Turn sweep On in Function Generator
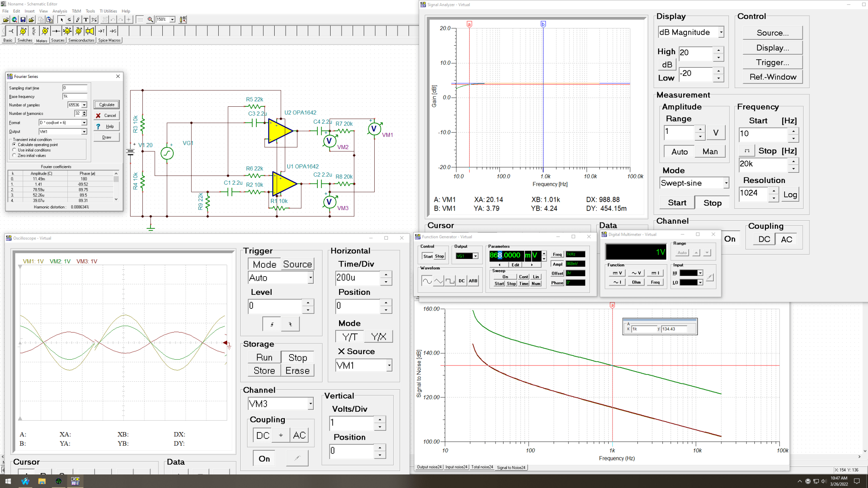This screenshot has width=868, height=488. pyautogui.click(x=505, y=277)
